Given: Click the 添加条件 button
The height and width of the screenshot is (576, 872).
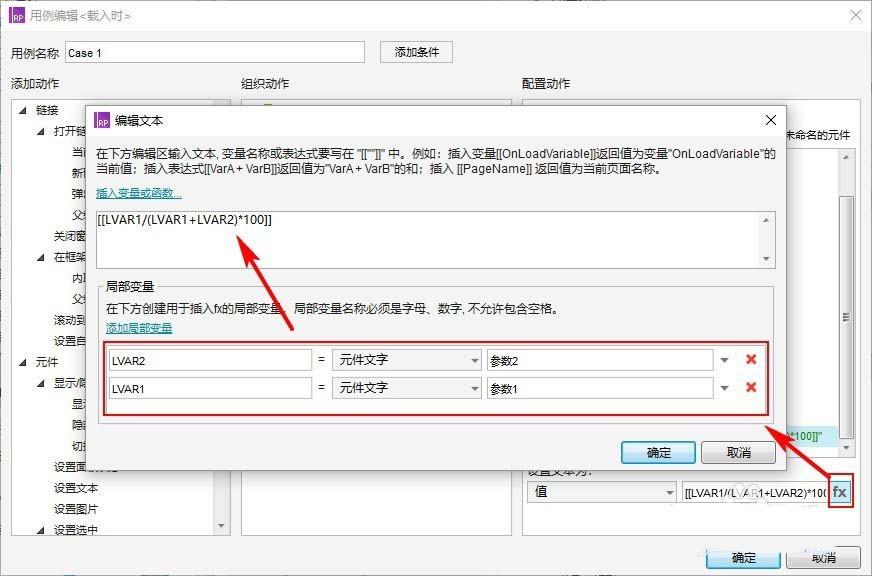Looking at the screenshot, I should tap(415, 51).
